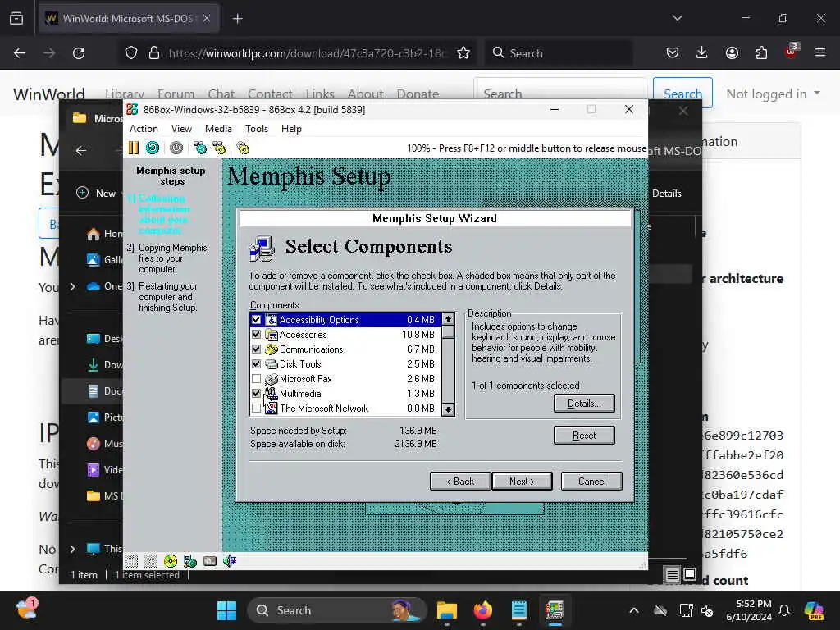Image resolution: width=840 pixels, height=630 pixels.
Task: Click the WinWorld site Search button
Action: tap(682, 94)
